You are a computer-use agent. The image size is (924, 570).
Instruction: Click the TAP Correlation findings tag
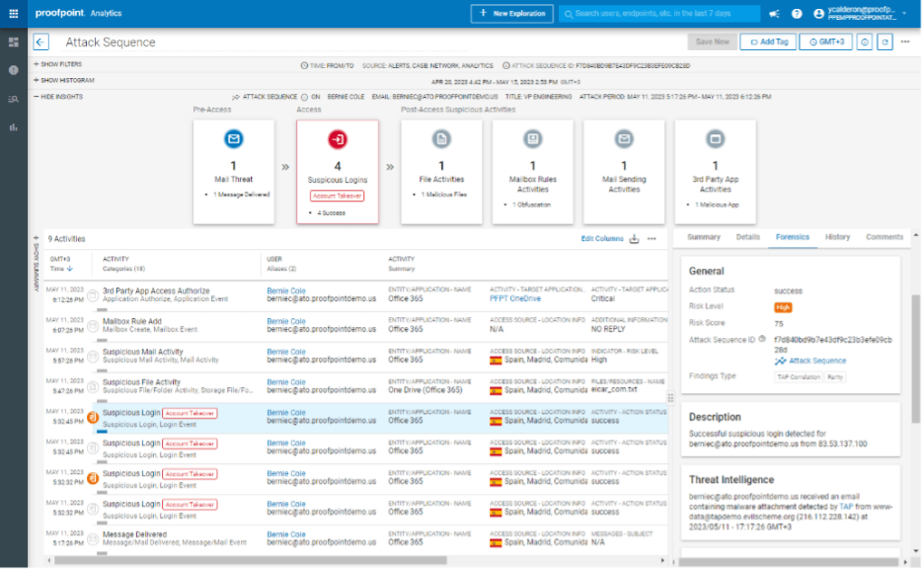click(798, 377)
